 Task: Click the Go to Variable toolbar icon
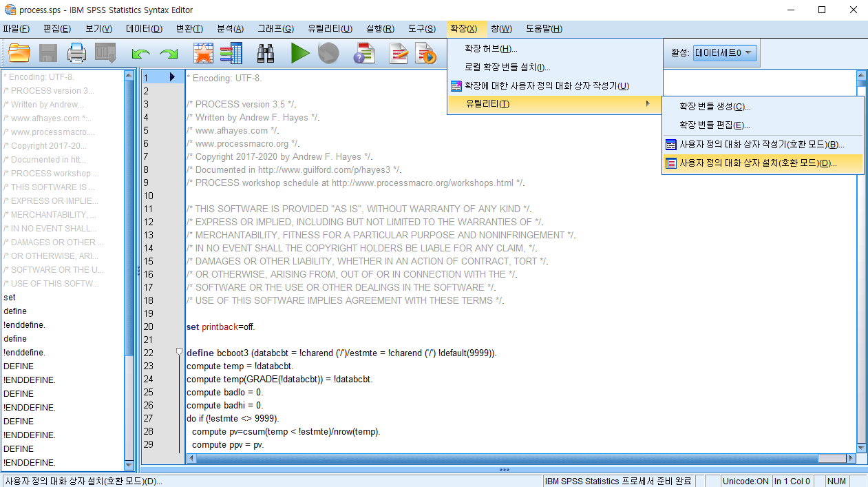[x=231, y=53]
